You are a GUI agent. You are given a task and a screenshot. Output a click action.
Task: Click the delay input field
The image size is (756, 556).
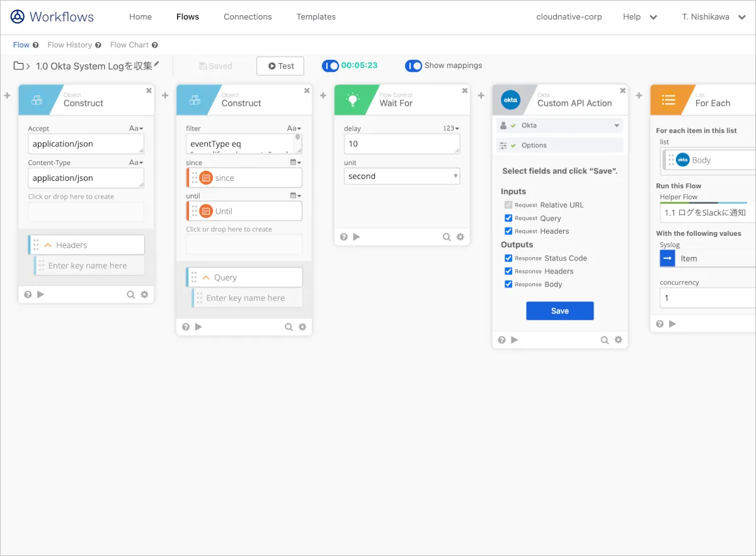402,144
